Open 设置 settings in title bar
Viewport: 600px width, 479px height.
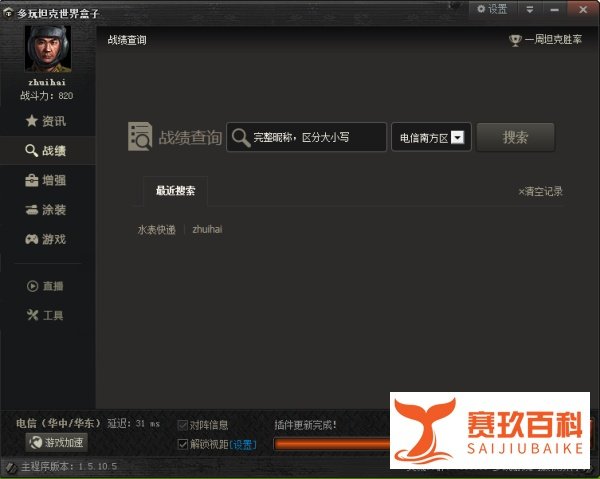tap(492, 9)
